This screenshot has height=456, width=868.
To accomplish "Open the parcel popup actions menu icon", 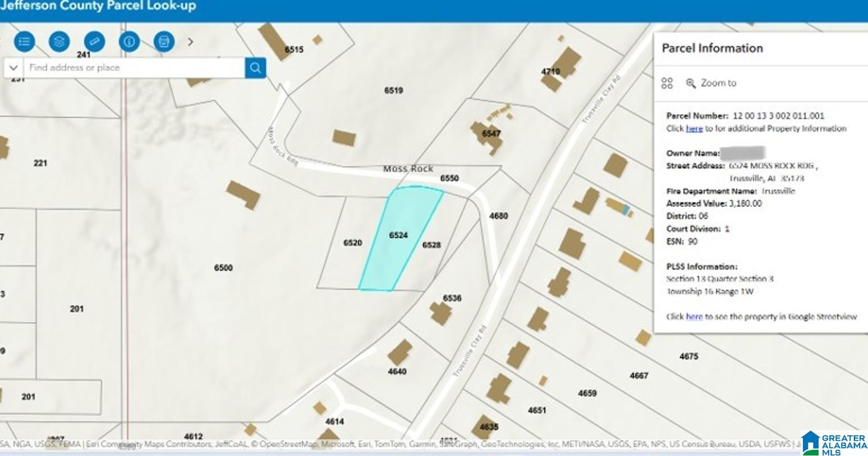I will [667, 83].
